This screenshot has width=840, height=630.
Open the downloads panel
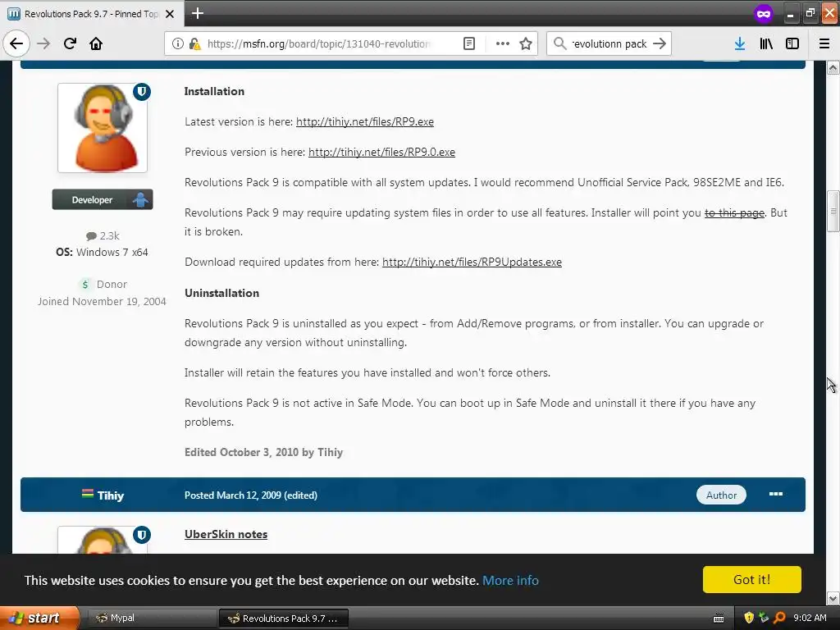tap(740, 43)
